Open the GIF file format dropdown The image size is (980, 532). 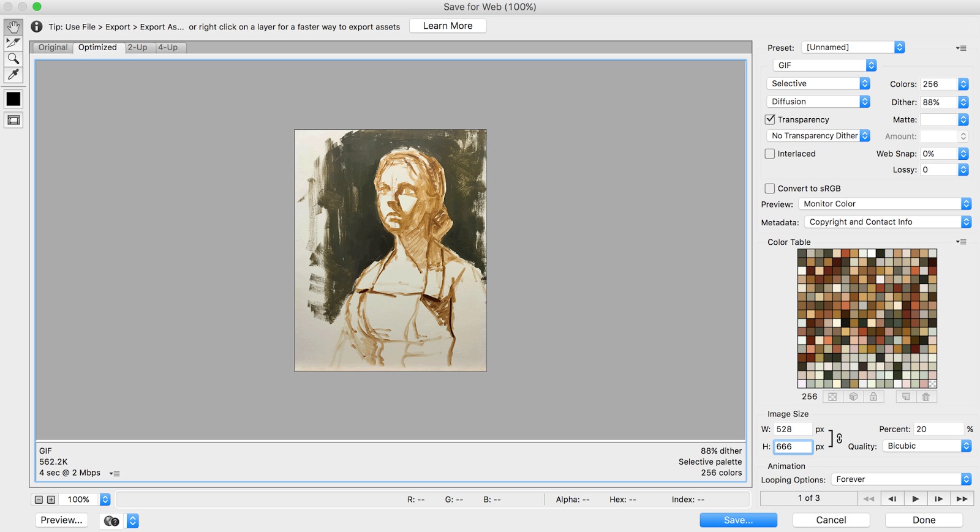point(825,65)
